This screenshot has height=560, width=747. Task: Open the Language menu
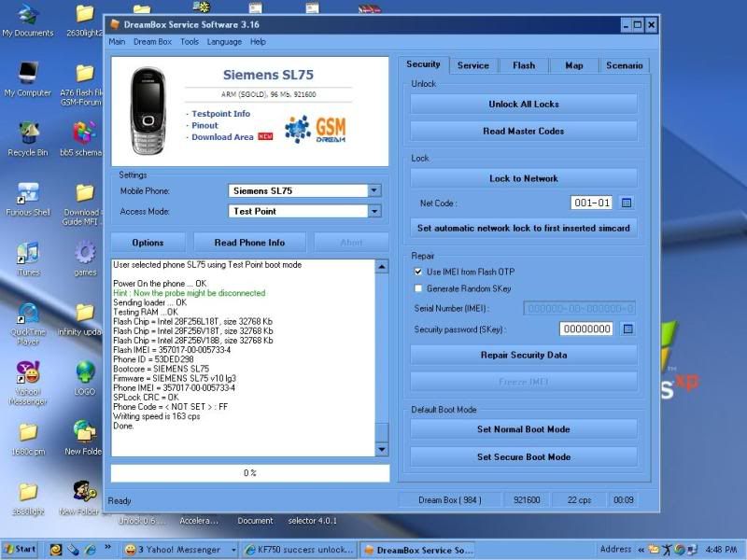[x=224, y=41]
